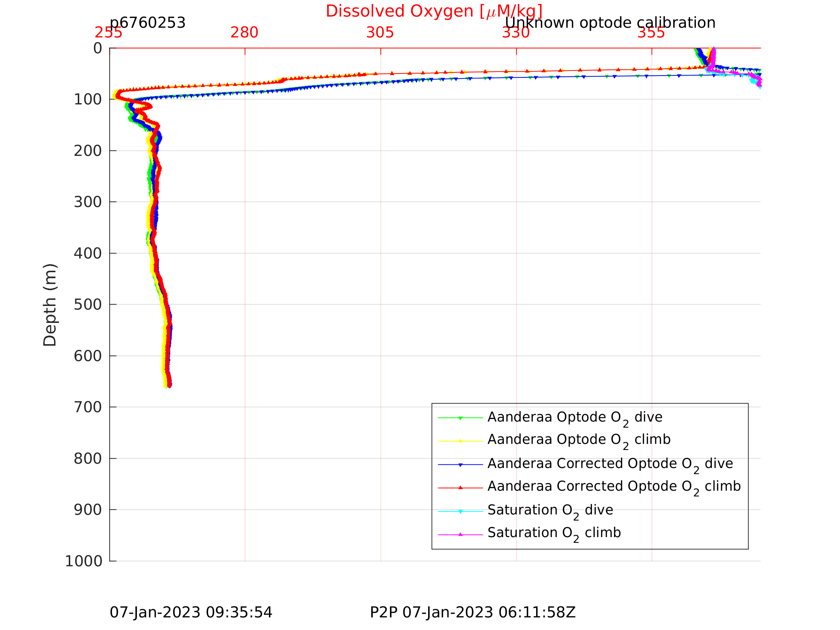Click the yellow line marker in legend
840x630 pixels.
pos(460,441)
